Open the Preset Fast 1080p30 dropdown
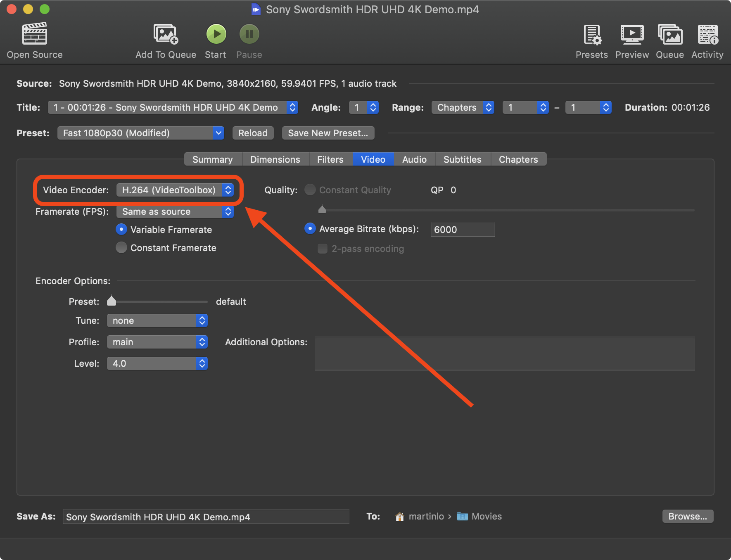The width and height of the screenshot is (731, 560). click(141, 133)
